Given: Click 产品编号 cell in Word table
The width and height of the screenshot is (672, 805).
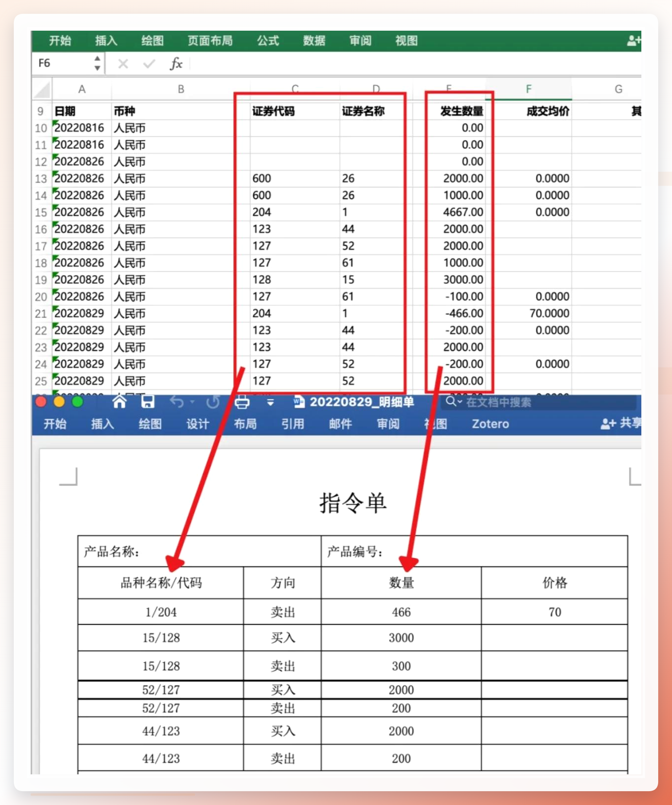Looking at the screenshot, I should pyautogui.click(x=474, y=551).
